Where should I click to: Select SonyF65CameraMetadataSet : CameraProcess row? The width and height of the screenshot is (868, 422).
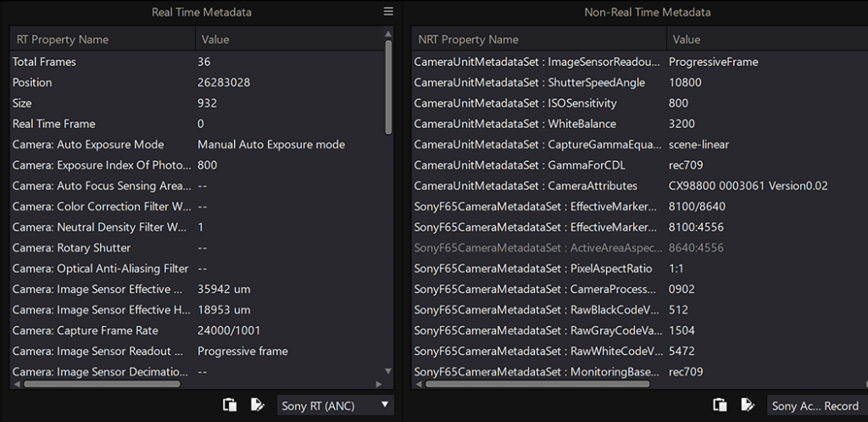(x=640, y=289)
